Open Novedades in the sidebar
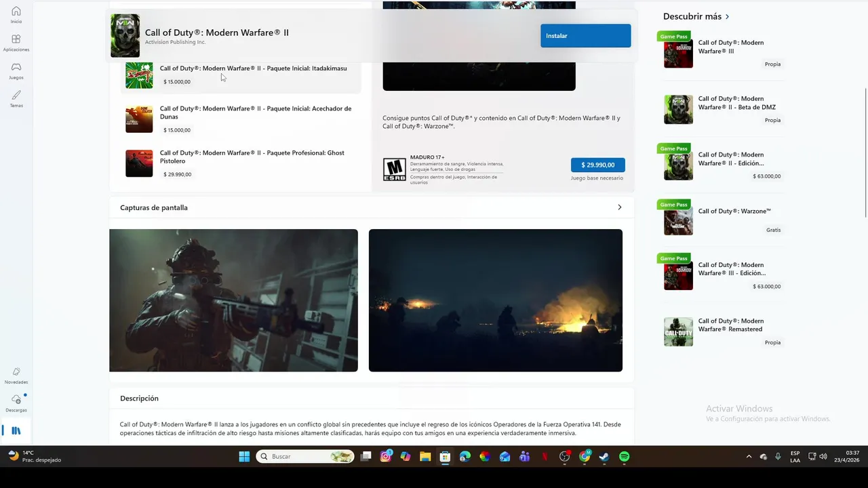 (16, 375)
